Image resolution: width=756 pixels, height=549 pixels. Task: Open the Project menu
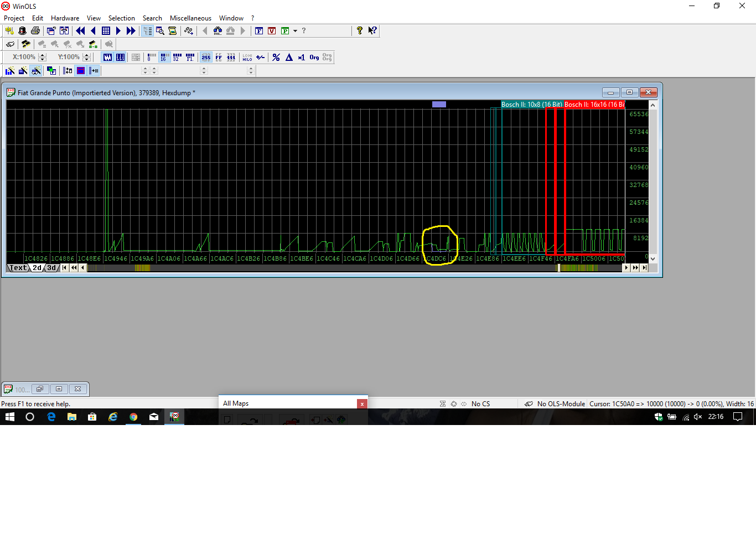(x=14, y=18)
